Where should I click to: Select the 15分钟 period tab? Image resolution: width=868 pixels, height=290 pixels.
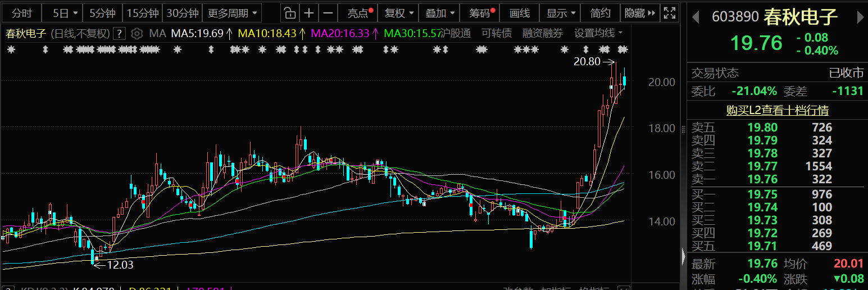point(143,13)
